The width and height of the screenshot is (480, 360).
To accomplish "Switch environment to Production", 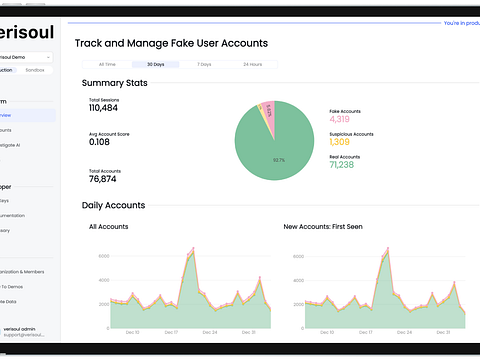I will pyautogui.click(x=7, y=70).
